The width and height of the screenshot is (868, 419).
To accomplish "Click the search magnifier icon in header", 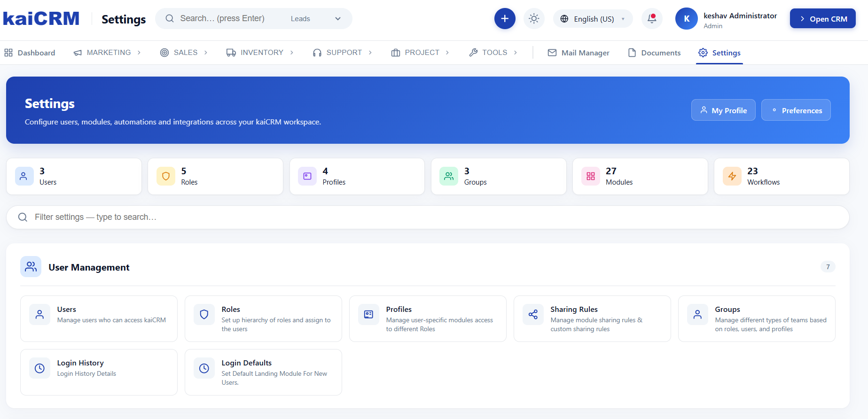I will point(170,18).
